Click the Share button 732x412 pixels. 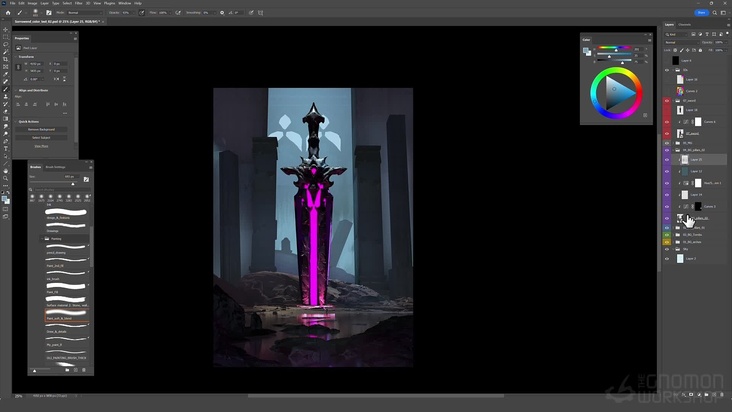[x=701, y=13]
